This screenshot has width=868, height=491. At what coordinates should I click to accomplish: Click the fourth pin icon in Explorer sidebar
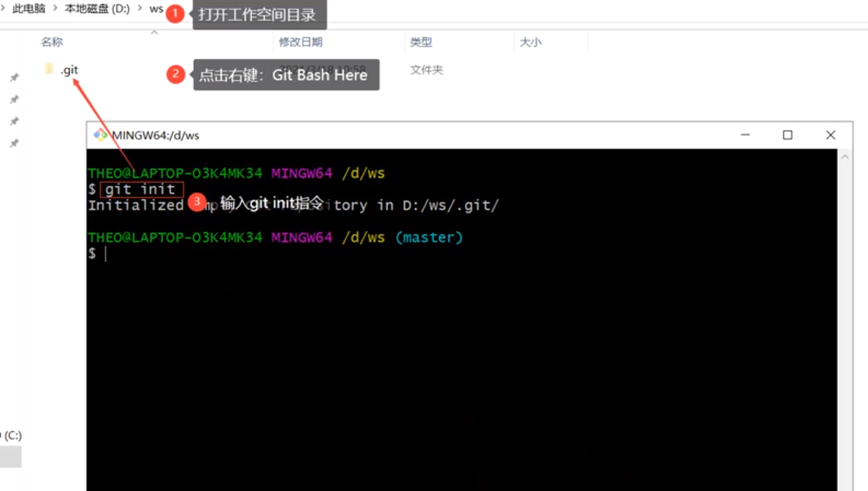pos(15,143)
